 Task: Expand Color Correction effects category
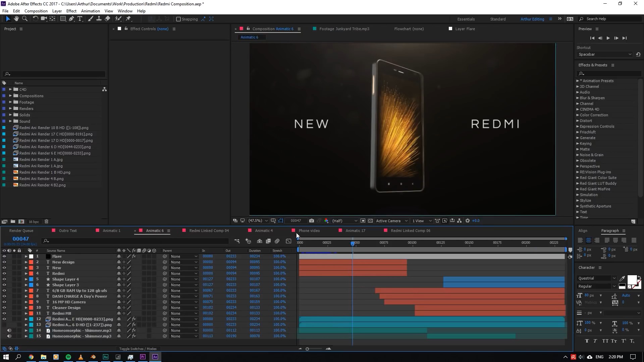click(578, 115)
